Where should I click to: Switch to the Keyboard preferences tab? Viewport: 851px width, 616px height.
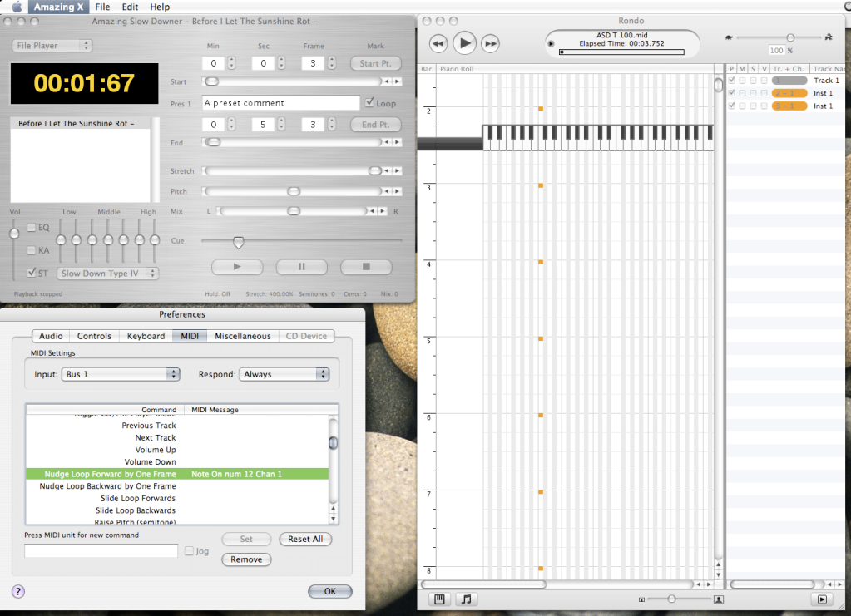146,336
